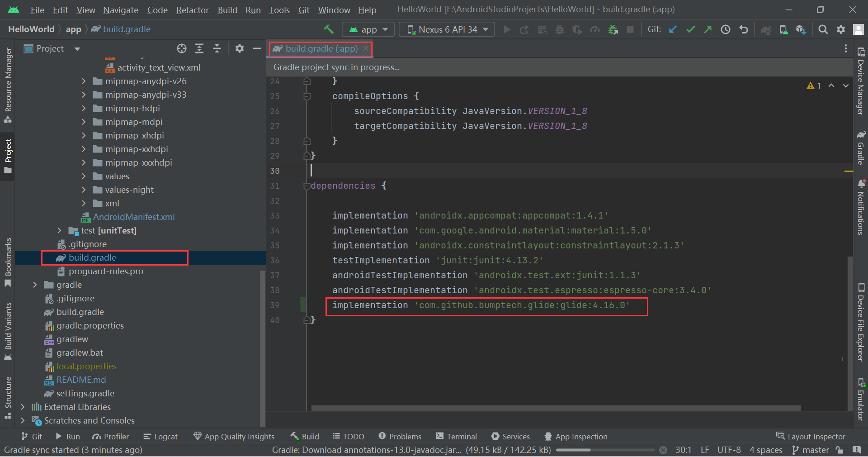This screenshot has width=868, height=457.
Task: Open the Profiler tool window
Action: 110,437
